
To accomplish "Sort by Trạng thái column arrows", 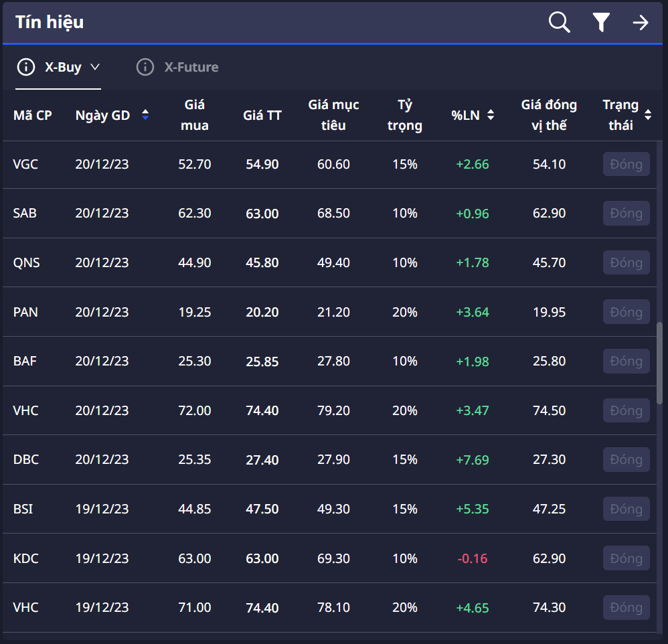I will [x=647, y=115].
